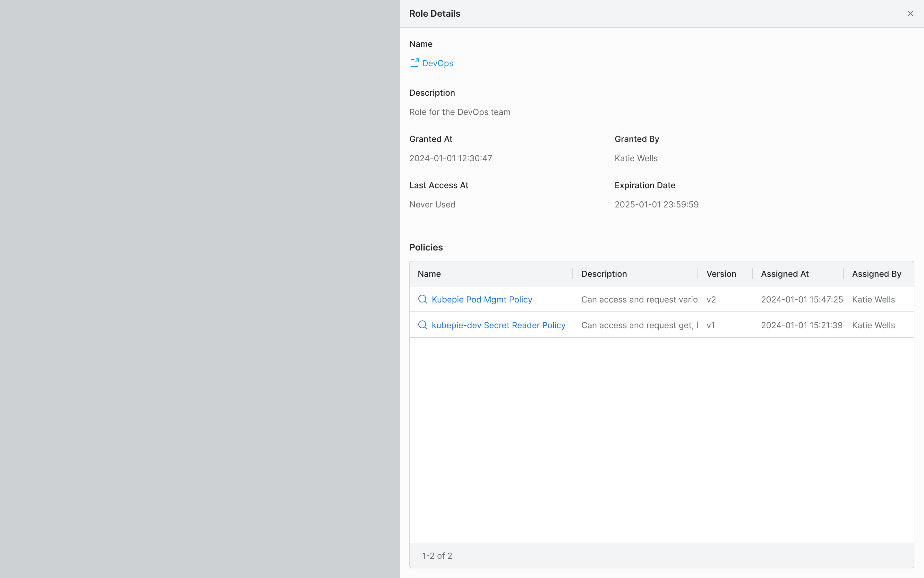This screenshot has height=578, width=924.
Task: Click the 'Last Access At' field label
Action: [439, 185]
